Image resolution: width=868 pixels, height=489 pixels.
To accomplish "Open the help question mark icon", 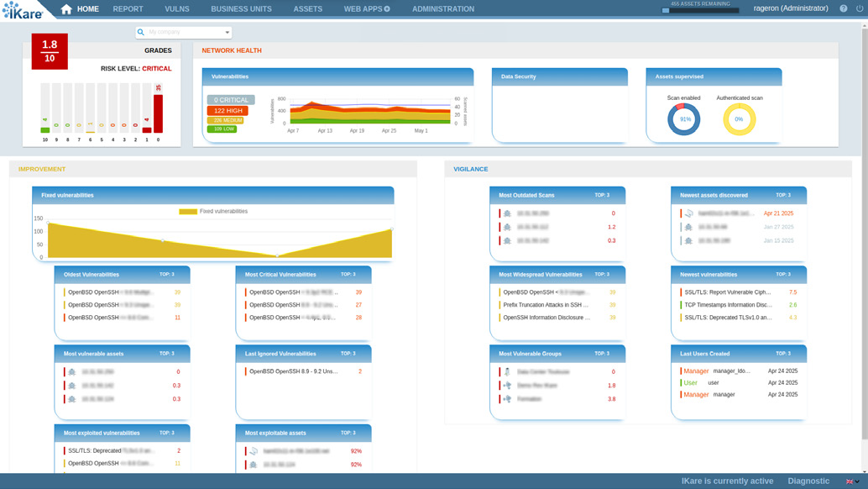I will click(x=844, y=8).
